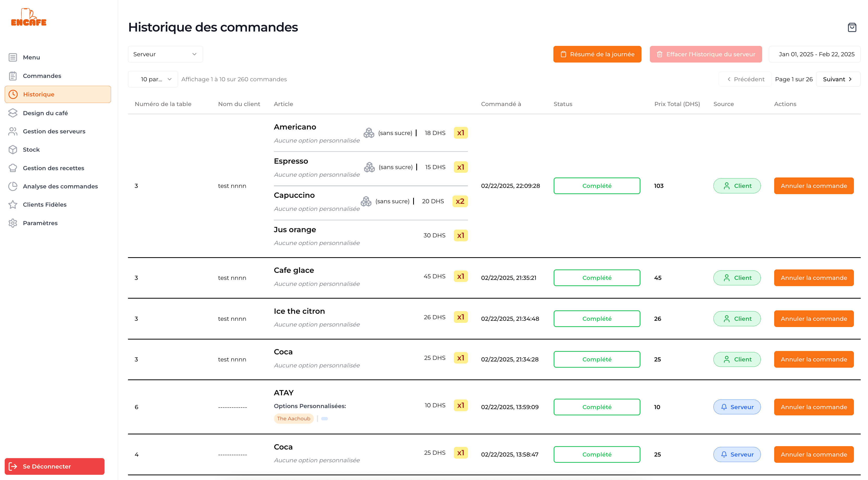868x480 pixels.
Task: Open the Menu page
Action: 31,57
